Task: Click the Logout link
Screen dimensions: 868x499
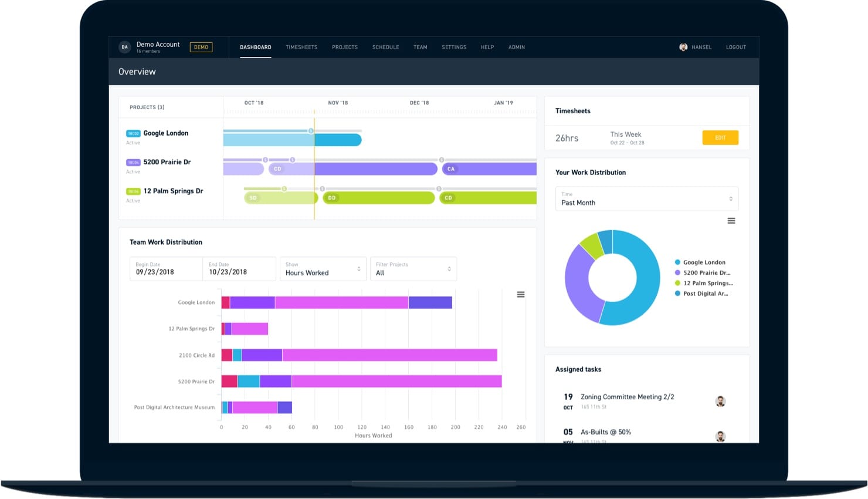Action: (736, 47)
